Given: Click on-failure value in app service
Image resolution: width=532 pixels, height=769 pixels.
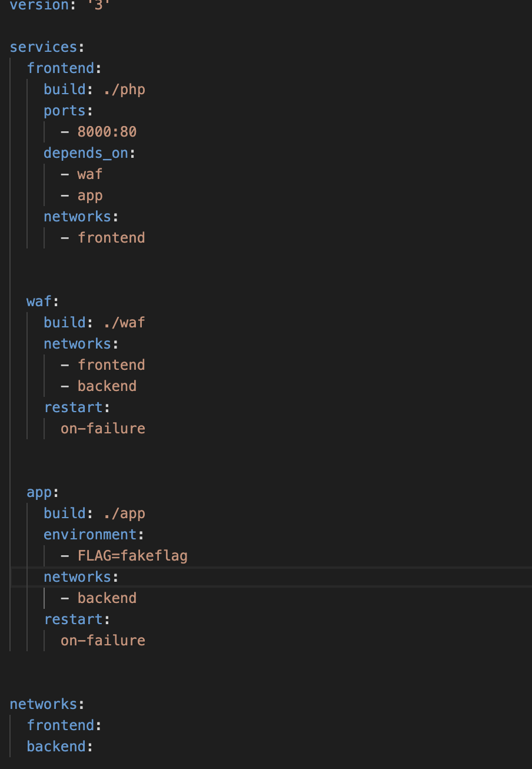Looking at the screenshot, I should click(x=102, y=641).
